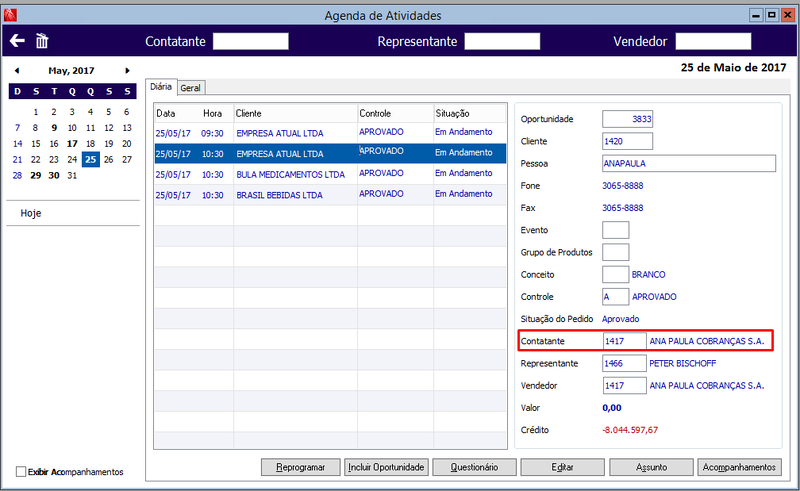800x491 pixels.
Task: Select day 29 in calendar
Action: pos(36,175)
